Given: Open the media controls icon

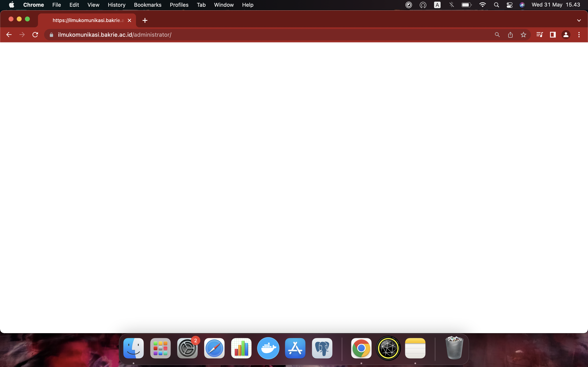Looking at the screenshot, I should point(539,35).
